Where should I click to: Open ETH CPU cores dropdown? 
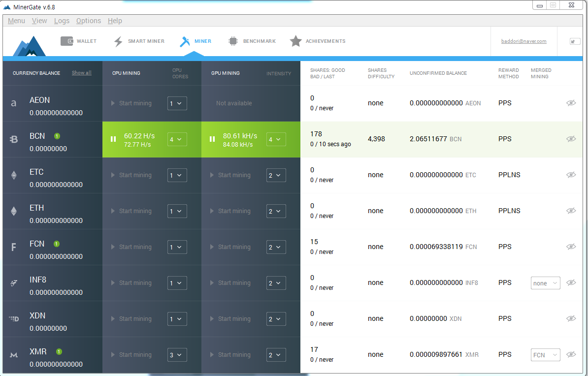[x=177, y=212]
